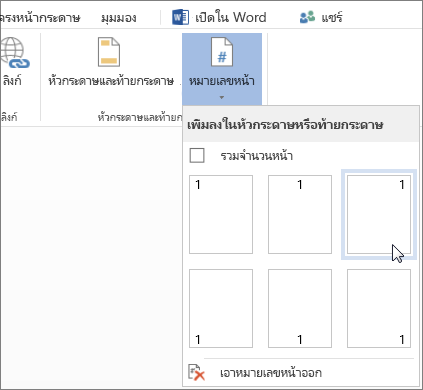Enable the รวมจำนวนหน้า checkbox
Viewport: 423px width, 390px height.
click(x=197, y=156)
